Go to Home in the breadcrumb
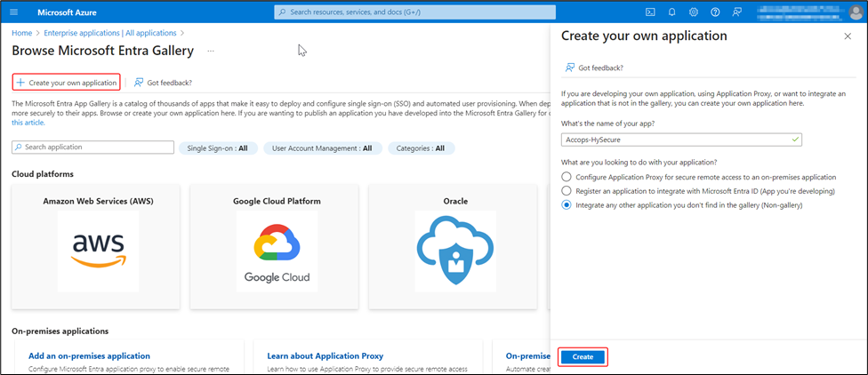 pos(21,32)
